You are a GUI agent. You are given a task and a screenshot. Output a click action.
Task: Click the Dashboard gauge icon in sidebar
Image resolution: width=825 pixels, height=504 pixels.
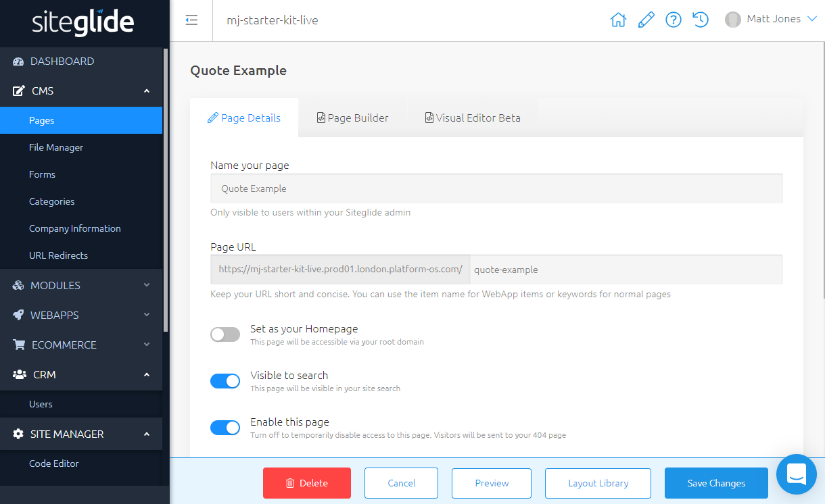coord(19,61)
